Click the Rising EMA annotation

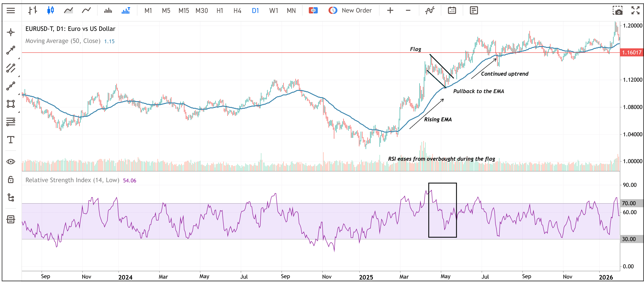438,120
